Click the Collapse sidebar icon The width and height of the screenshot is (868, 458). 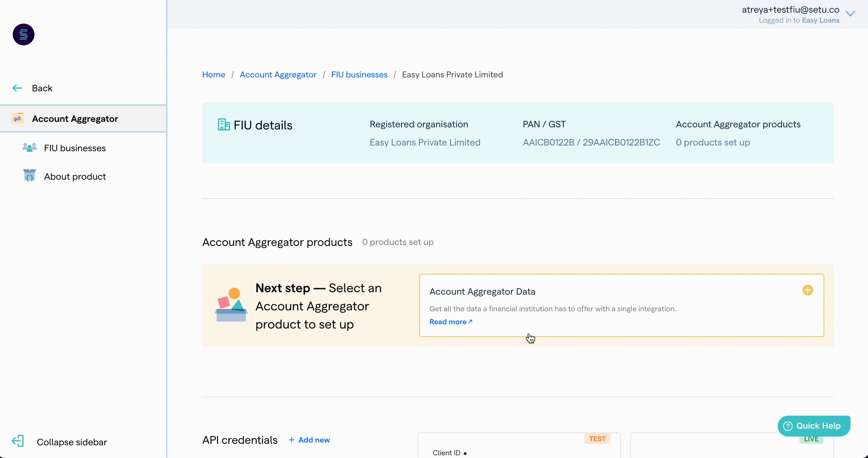pos(18,441)
